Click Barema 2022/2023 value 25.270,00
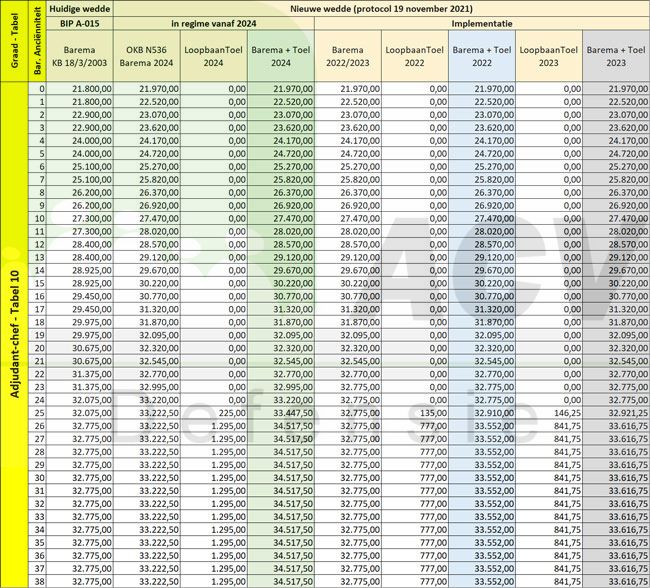 point(348,167)
